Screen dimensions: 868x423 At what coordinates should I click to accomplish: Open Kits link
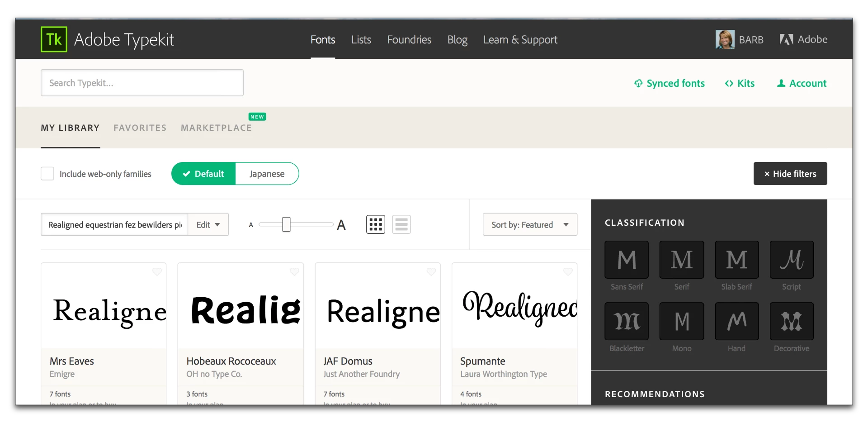pyautogui.click(x=740, y=83)
